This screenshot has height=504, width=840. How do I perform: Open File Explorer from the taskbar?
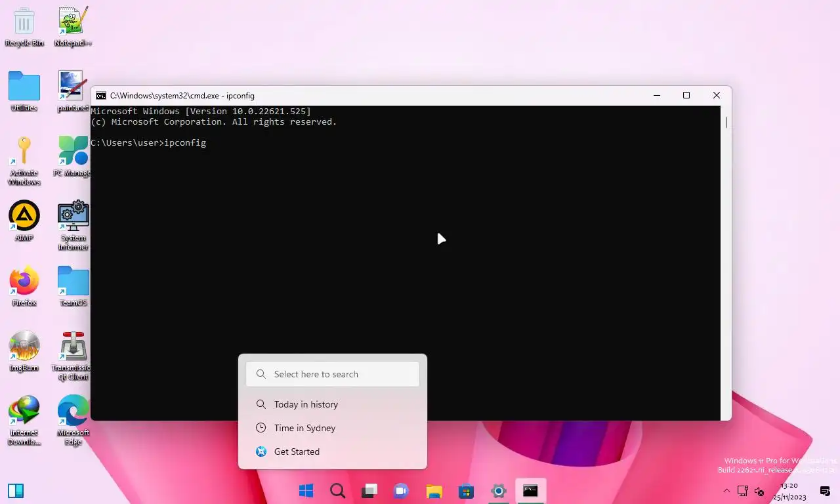click(x=434, y=490)
